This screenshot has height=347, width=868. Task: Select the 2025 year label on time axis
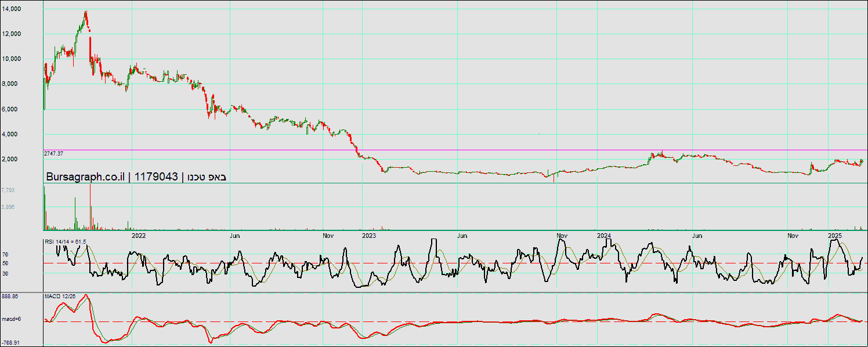(x=835, y=236)
